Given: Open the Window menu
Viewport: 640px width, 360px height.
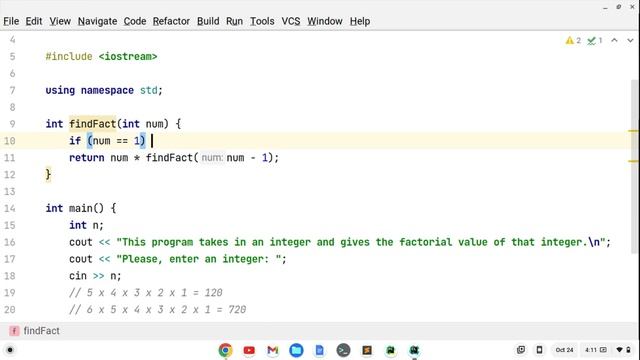Looking at the screenshot, I should pyautogui.click(x=325, y=21).
